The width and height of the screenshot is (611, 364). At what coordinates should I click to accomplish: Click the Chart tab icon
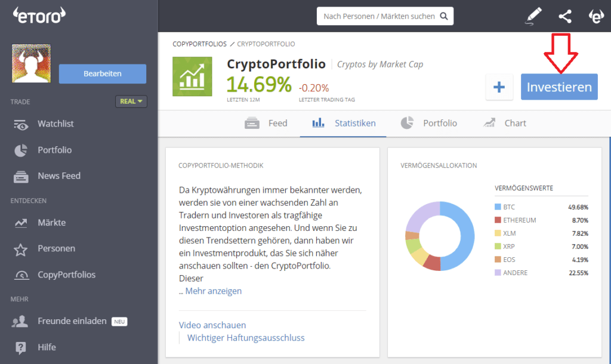coord(489,123)
